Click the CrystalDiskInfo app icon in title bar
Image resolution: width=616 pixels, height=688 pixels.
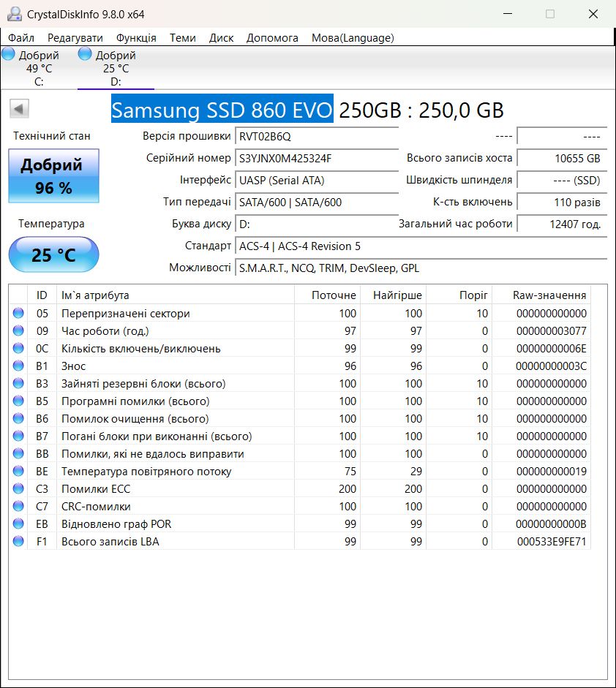14,14
